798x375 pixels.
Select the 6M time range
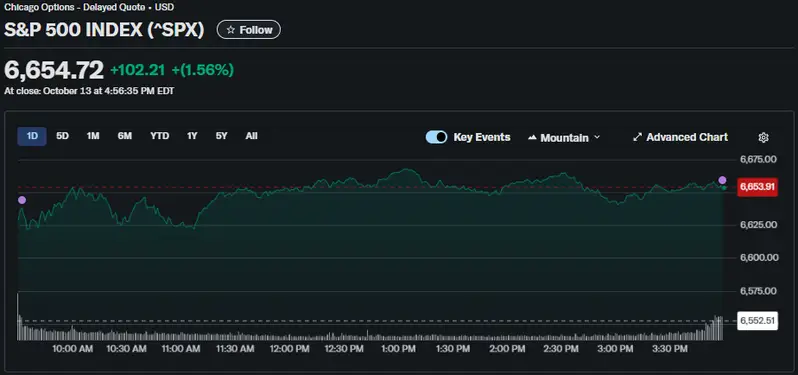pyautogui.click(x=125, y=136)
